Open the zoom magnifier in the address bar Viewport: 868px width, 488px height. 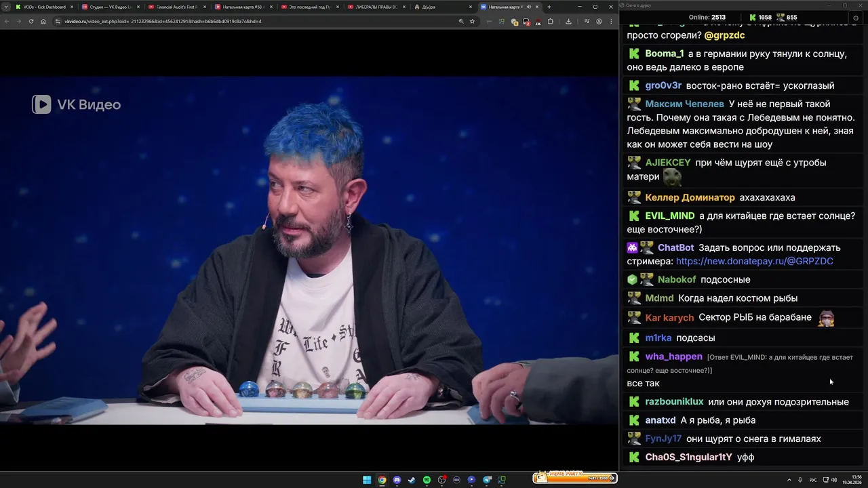(x=461, y=21)
